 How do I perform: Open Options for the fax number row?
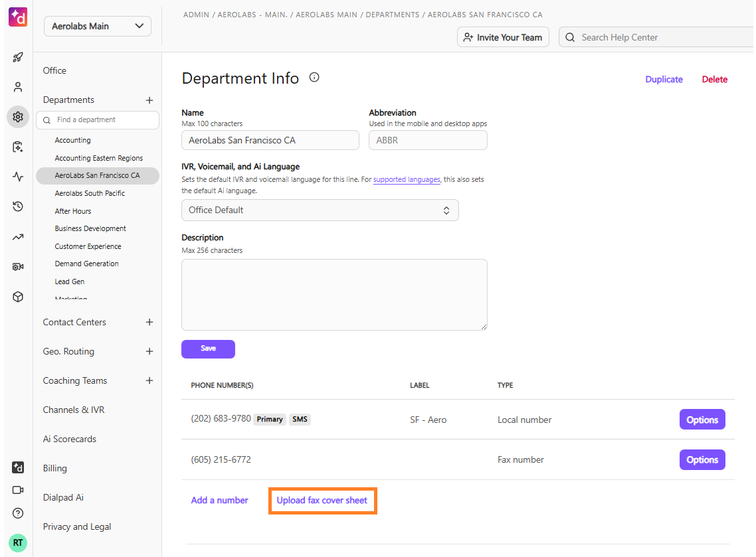click(702, 459)
